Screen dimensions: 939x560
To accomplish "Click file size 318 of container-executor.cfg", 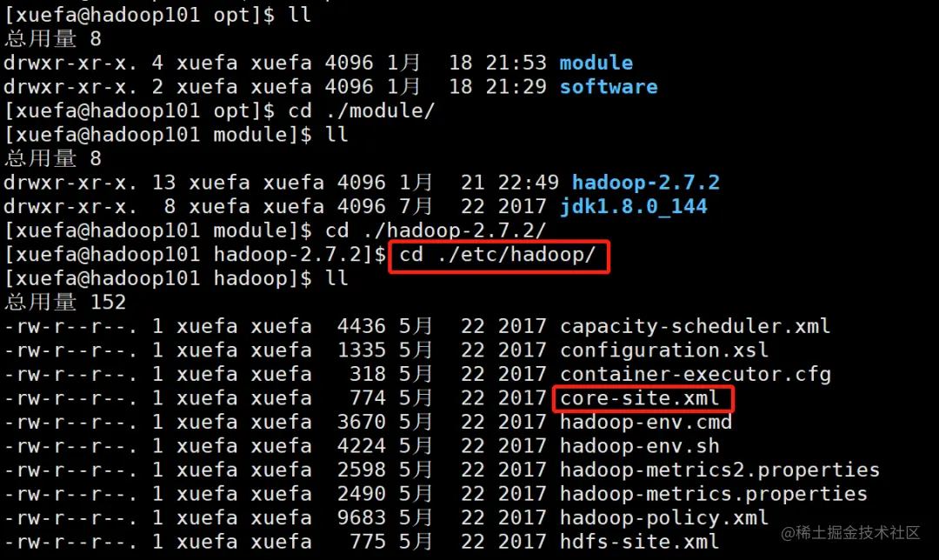I will coord(367,374).
